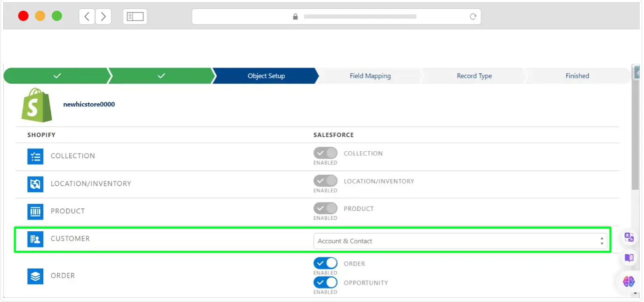The height and width of the screenshot is (302, 644).
Task: Jump to the Finished step
Action: pyautogui.click(x=577, y=76)
